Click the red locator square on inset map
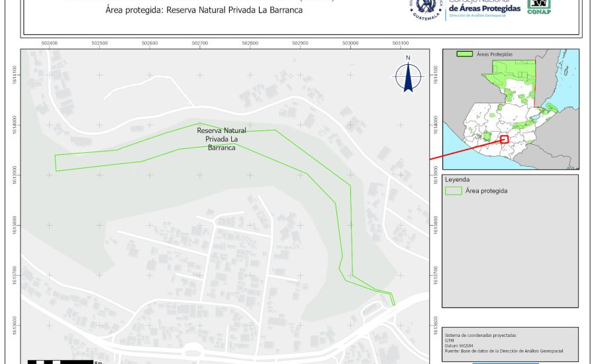 click(x=504, y=139)
